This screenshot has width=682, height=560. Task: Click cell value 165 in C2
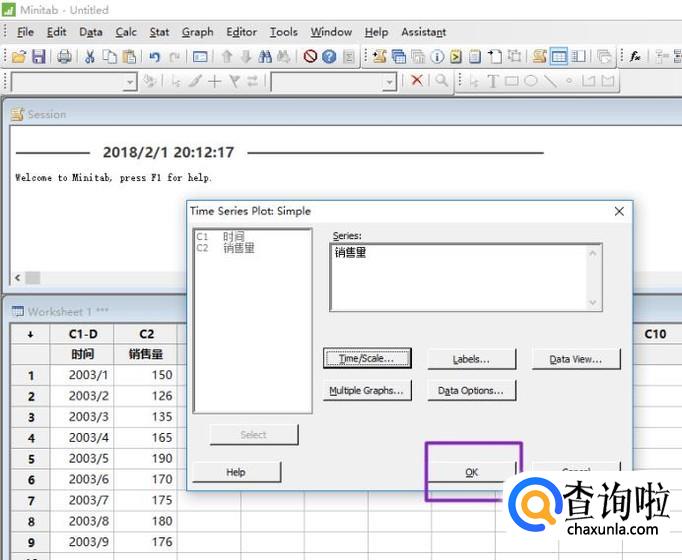click(x=146, y=437)
